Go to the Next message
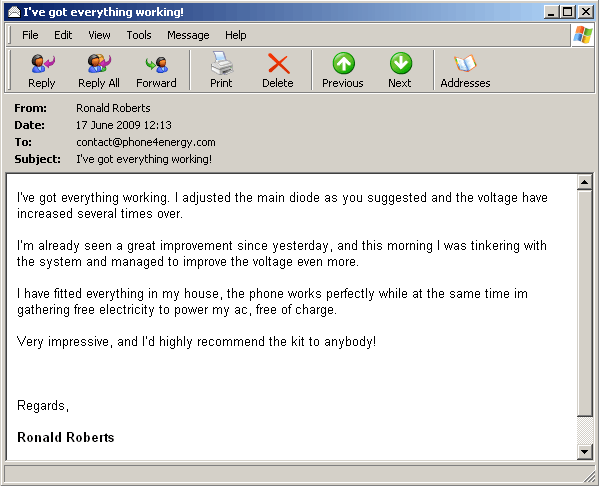Image resolution: width=599 pixels, height=486 pixels. (x=400, y=71)
